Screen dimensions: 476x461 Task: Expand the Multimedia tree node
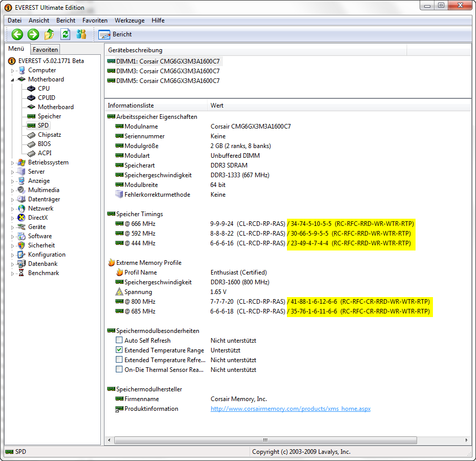point(12,191)
